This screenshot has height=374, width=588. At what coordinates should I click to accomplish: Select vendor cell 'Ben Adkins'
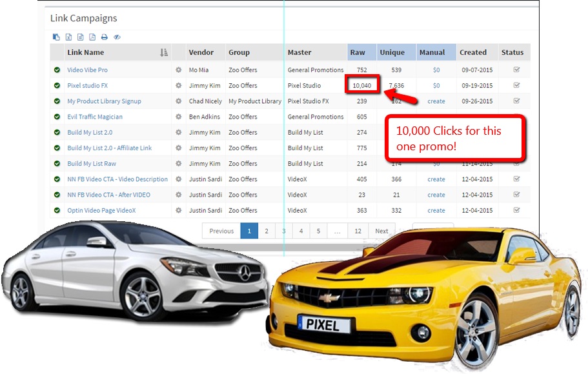[205, 117]
